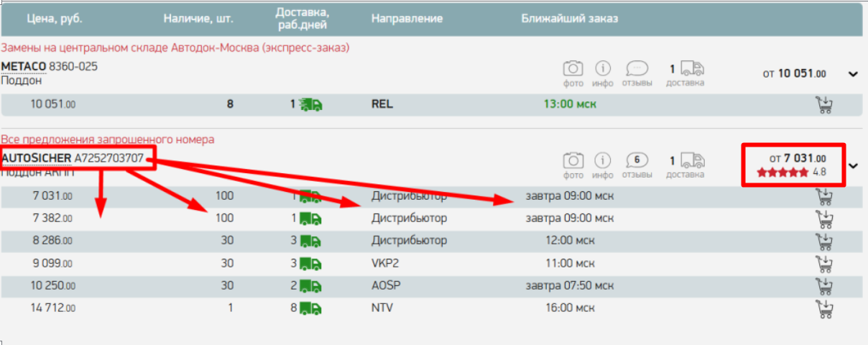Click green truck icon in VKP2 row
This screenshot has height=345, width=868.
(x=311, y=263)
